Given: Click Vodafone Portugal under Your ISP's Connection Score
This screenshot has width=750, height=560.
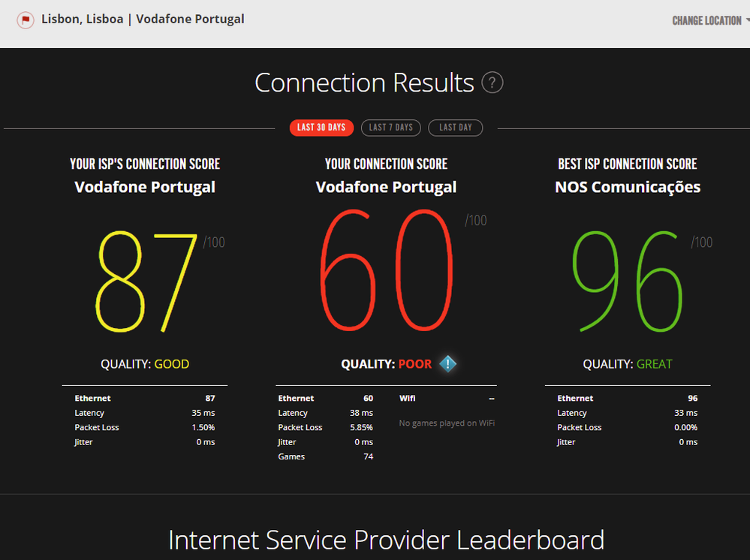Looking at the screenshot, I should point(145,187).
